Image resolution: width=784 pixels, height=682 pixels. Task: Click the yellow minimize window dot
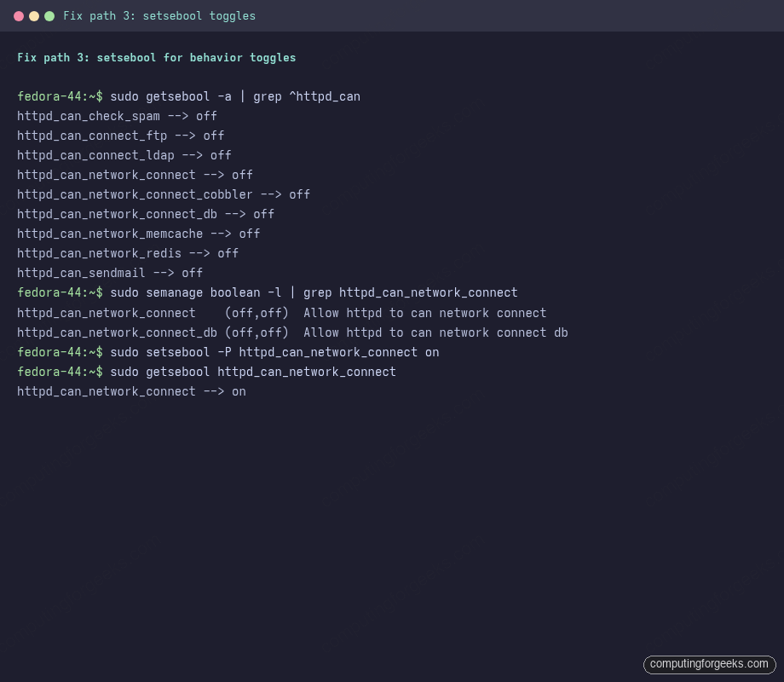tap(34, 16)
